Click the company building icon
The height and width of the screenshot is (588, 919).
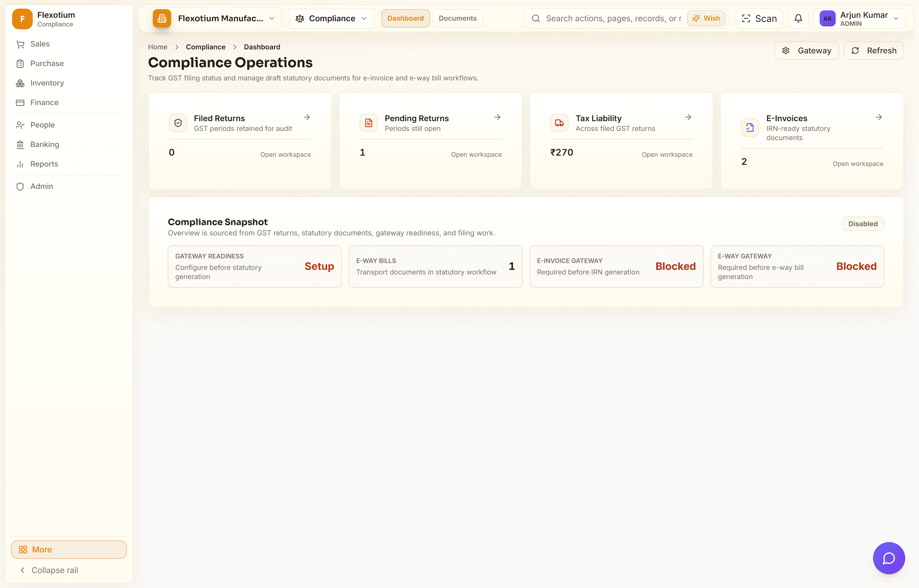pyautogui.click(x=162, y=18)
